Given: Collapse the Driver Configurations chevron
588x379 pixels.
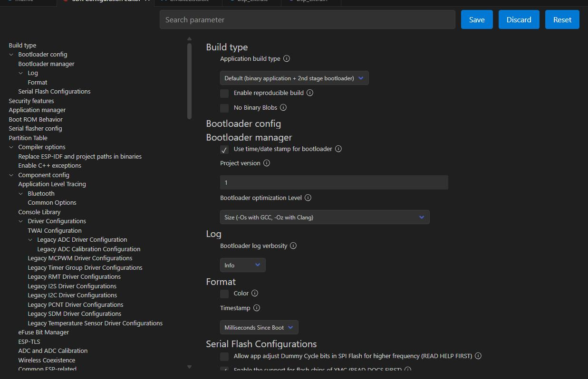Looking at the screenshot, I should pyautogui.click(x=21, y=221).
